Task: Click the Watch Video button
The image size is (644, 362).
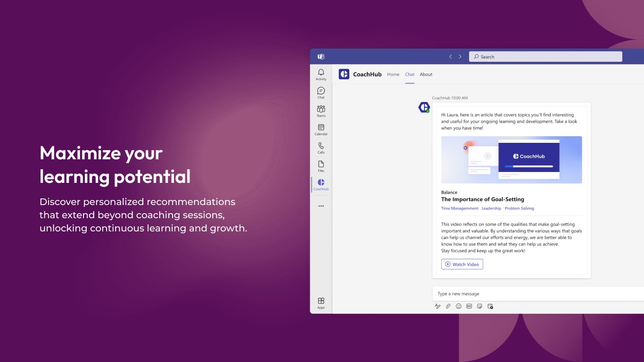Action: (462, 264)
